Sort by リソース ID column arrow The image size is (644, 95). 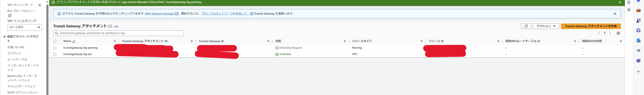click(498, 41)
